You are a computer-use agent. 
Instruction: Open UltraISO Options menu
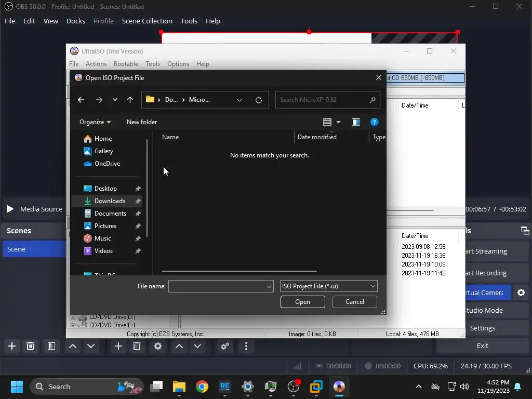tap(178, 64)
